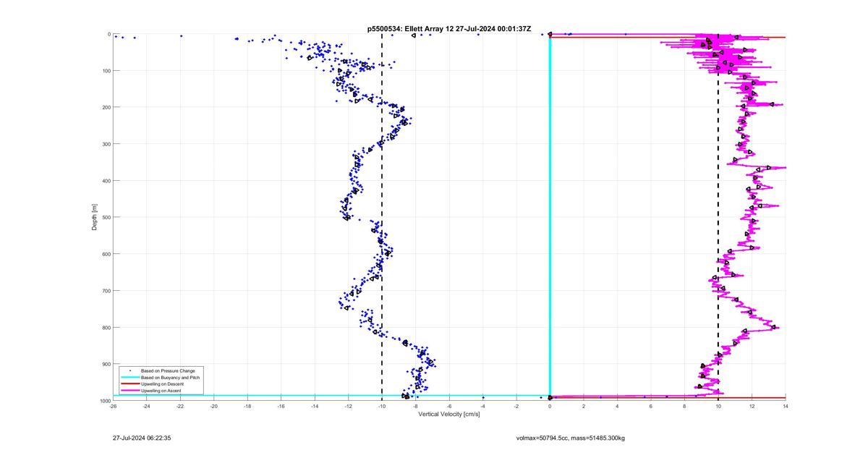The image size is (868, 450).
Task: Click the x-axis tick label "14"
Action: tap(786, 406)
